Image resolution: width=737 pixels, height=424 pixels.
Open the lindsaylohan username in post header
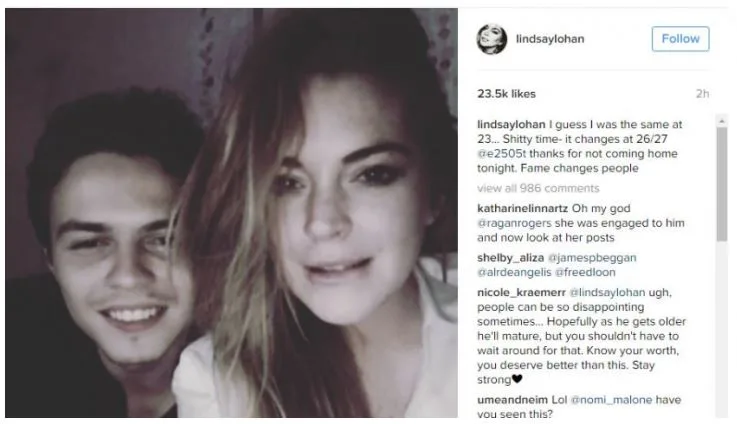pos(550,39)
